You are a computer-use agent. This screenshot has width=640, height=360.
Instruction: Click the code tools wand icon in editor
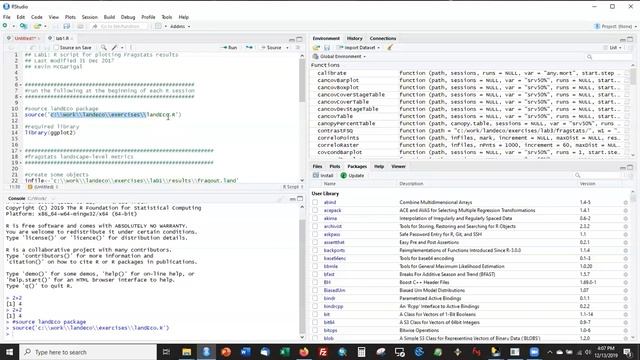pos(115,47)
